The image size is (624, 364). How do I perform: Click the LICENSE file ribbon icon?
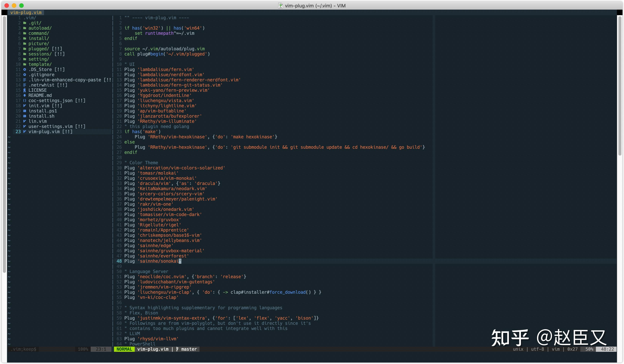pos(24,90)
